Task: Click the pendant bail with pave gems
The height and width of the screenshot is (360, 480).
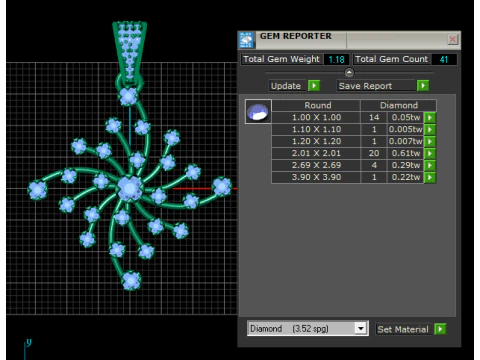Action: (129, 52)
